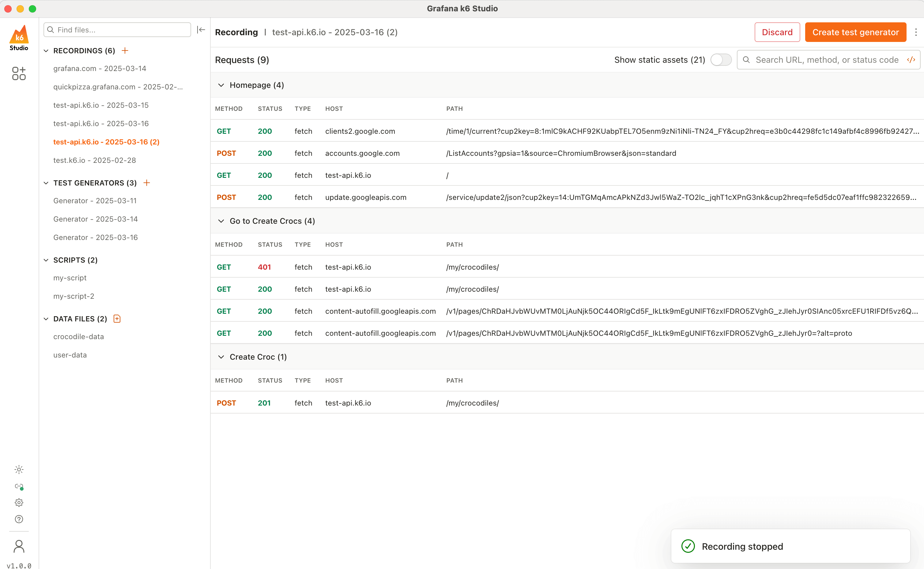The width and height of the screenshot is (924, 569).
Task: Collapse the Homepage request group
Action: coord(221,85)
